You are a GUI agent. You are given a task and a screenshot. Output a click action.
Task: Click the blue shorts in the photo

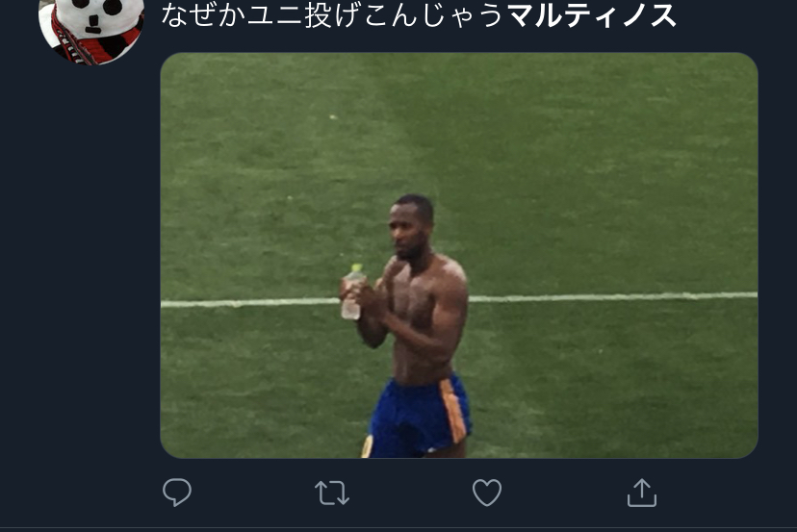click(x=414, y=416)
